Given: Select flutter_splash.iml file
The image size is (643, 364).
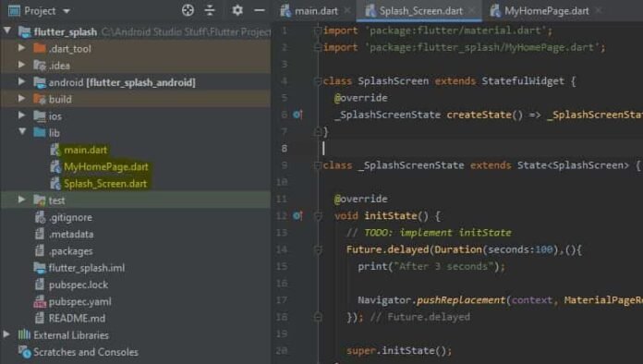Looking at the screenshot, I should pos(87,268).
